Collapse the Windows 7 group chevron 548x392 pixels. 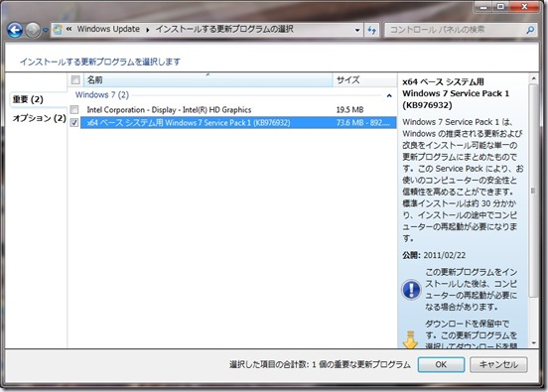389,95
